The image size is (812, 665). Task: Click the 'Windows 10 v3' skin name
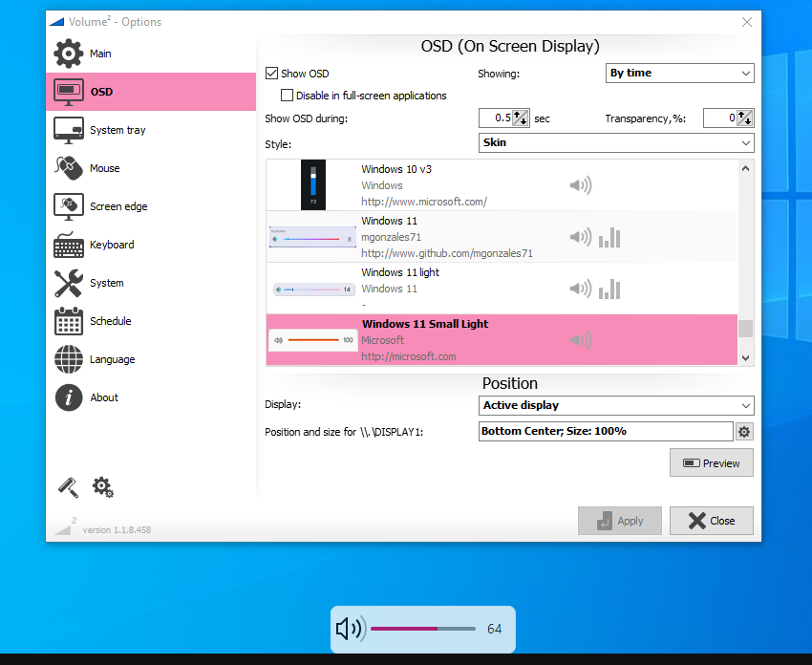pyautogui.click(x=396, y=169)
